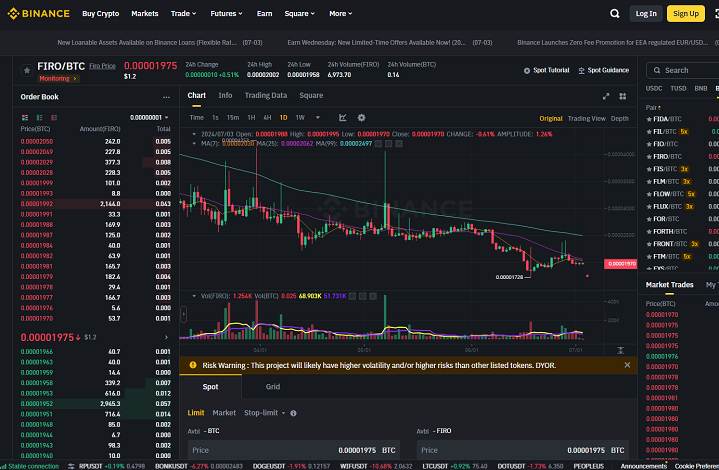Open chart settings gear icon

tap(361, 118)
